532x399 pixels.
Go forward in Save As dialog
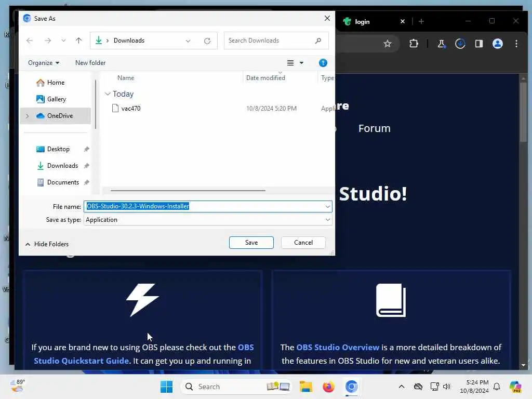point(48,41)
